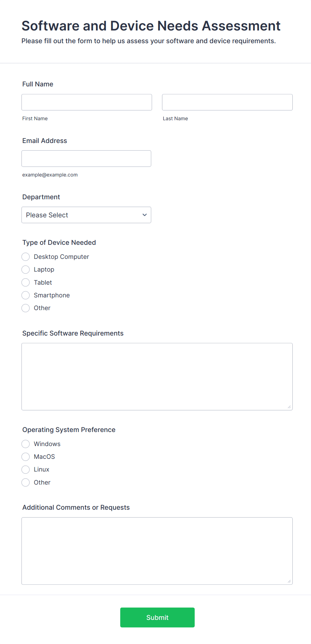This screenshot has height=644, width=311.
Task: Click the Last Name input field
Action: (227, 102)
